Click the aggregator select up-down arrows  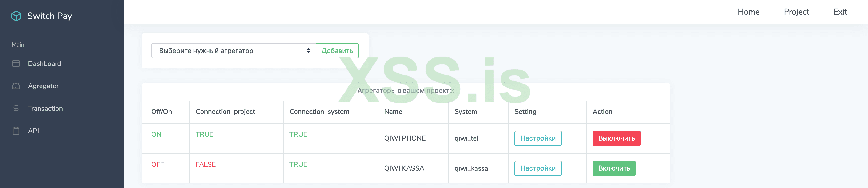[x=308, y=51]
